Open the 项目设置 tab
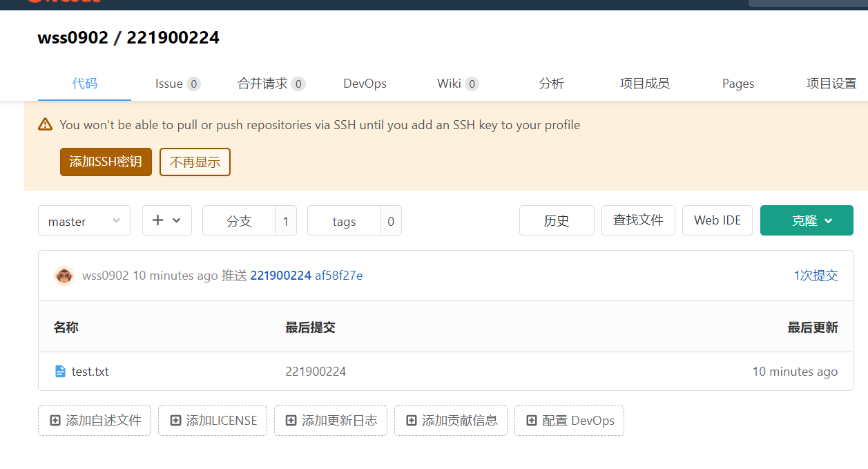 coord(831,84)
